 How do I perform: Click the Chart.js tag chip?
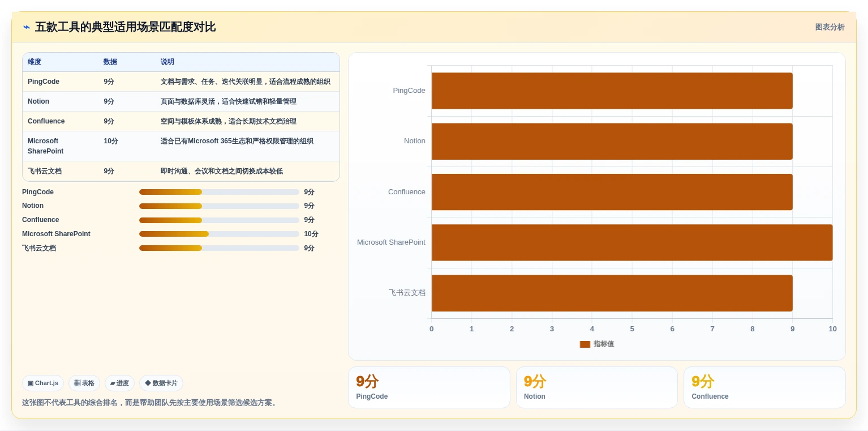(x=43, y=383)
